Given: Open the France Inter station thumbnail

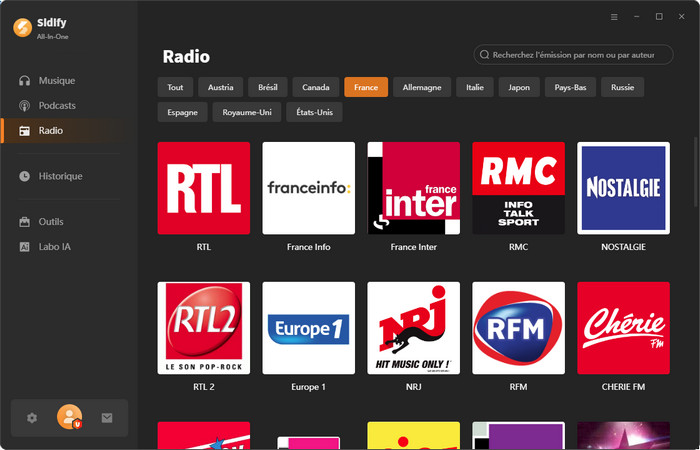Looking at the screenshot, I should [413, 188].
